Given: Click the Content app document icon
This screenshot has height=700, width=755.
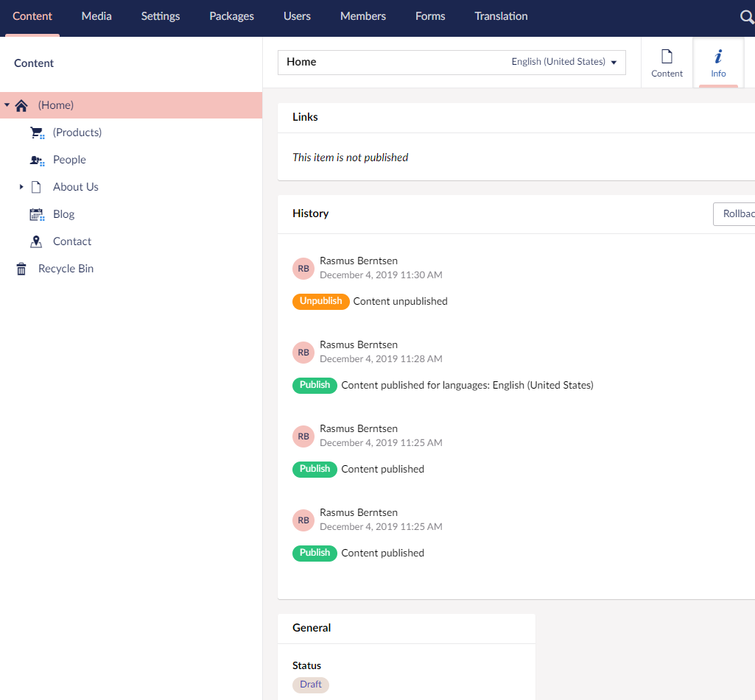Looking at the screenshot, I should tap(667, 57).
